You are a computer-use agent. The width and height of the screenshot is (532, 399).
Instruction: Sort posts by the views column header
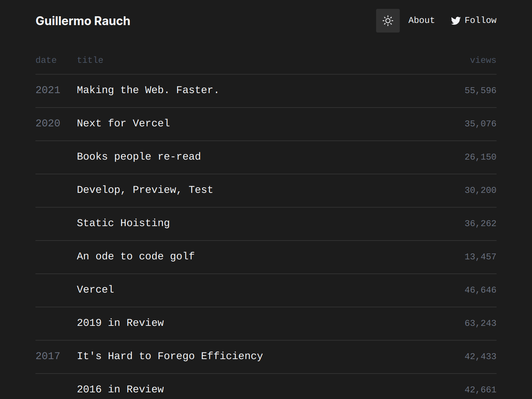coord(482,60)
